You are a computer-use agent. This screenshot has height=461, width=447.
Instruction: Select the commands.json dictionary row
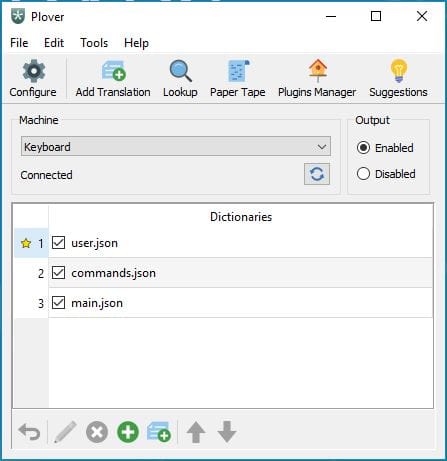click(241, 273)
